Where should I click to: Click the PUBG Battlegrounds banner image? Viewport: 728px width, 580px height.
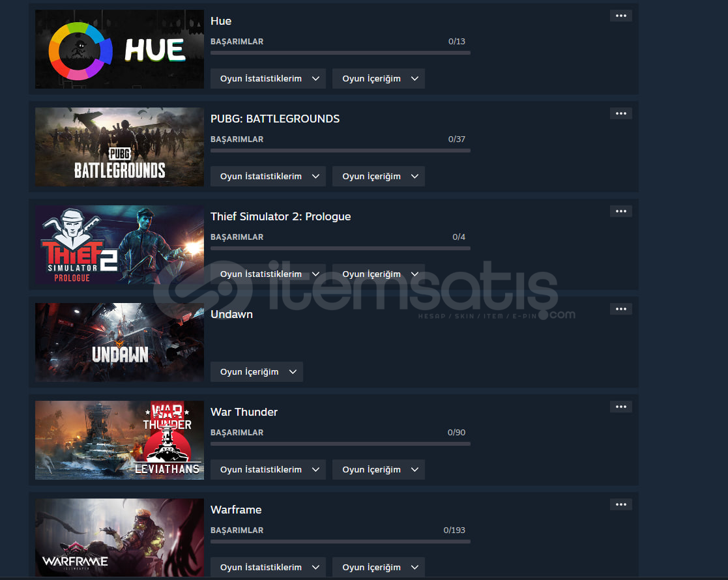[x=119, y=147]
